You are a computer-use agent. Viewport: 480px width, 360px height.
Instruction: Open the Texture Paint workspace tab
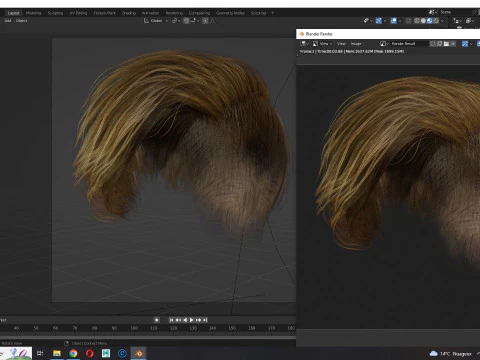[104, 13]
